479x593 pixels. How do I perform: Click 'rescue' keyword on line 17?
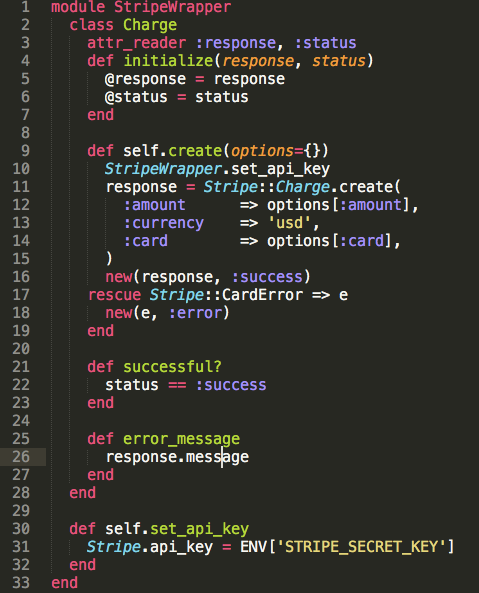[114, 295]
